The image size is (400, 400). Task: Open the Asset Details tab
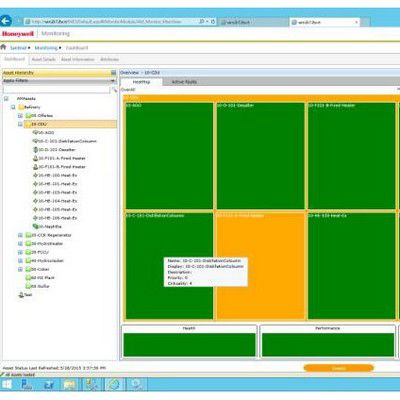43,59
